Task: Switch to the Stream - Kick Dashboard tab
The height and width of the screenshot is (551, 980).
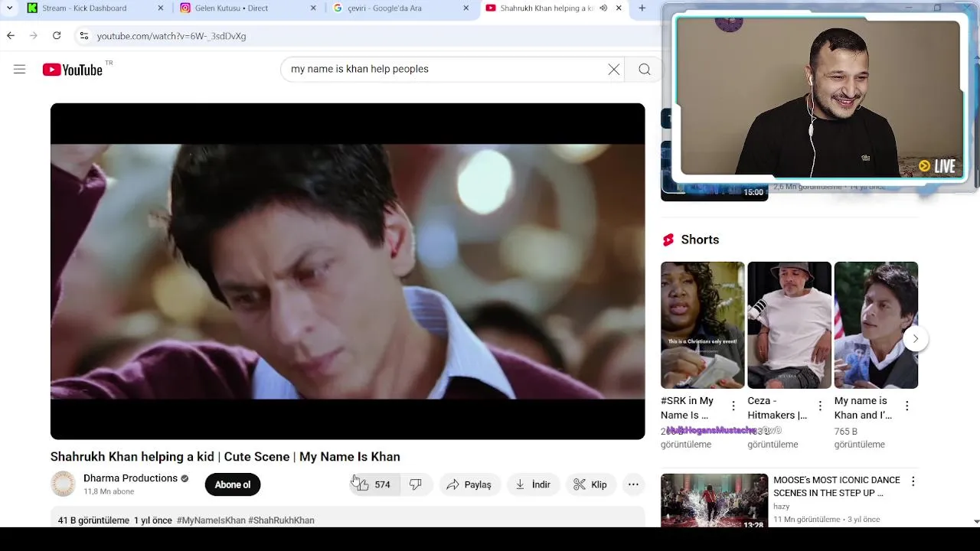Action: point(96,8)
